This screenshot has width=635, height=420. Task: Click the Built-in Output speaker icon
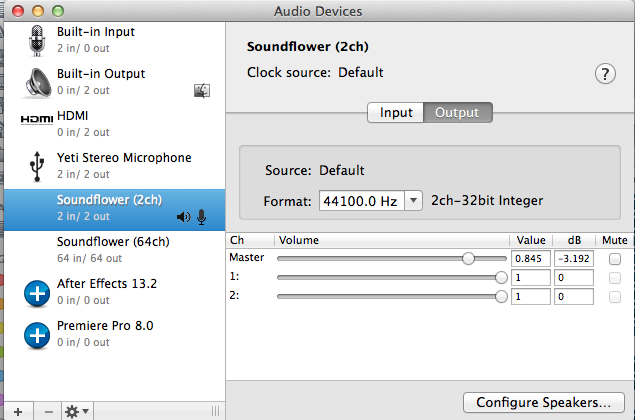[x=38, y=83]
